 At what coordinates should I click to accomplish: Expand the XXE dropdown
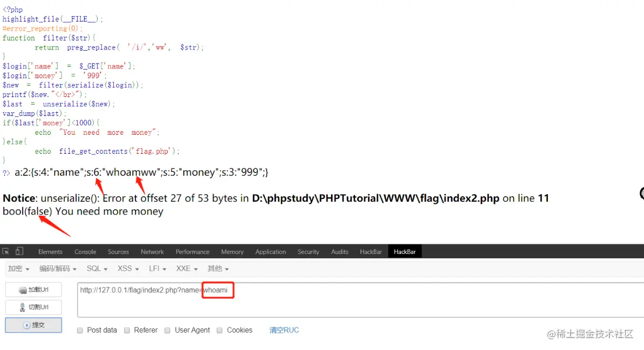click(187, 269)
